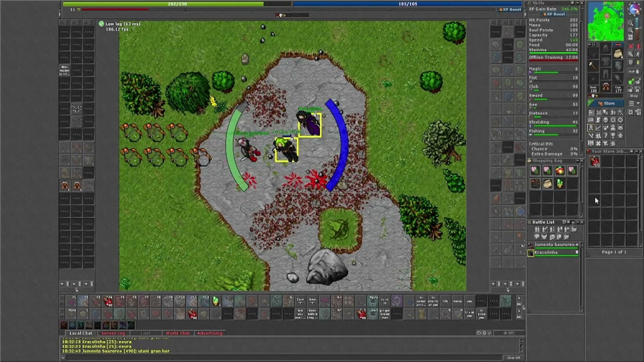
Task: Switch to the Server Log tab
Action: (113, 333)
